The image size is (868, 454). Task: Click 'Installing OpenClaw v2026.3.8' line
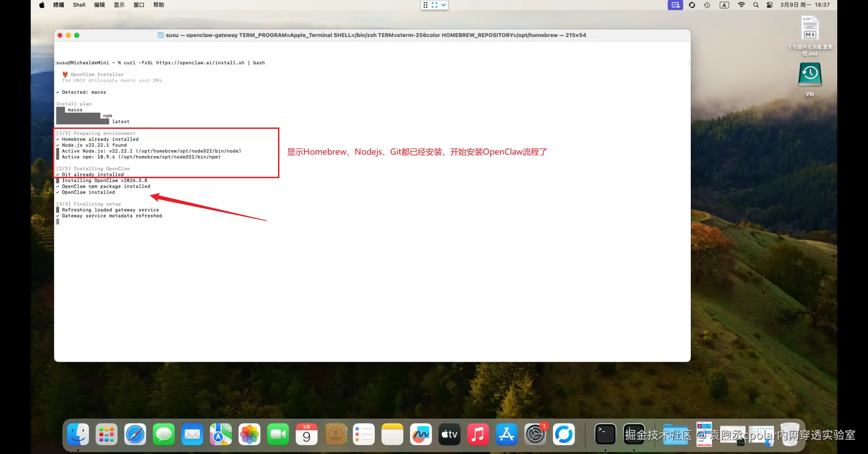coord(104,180)
